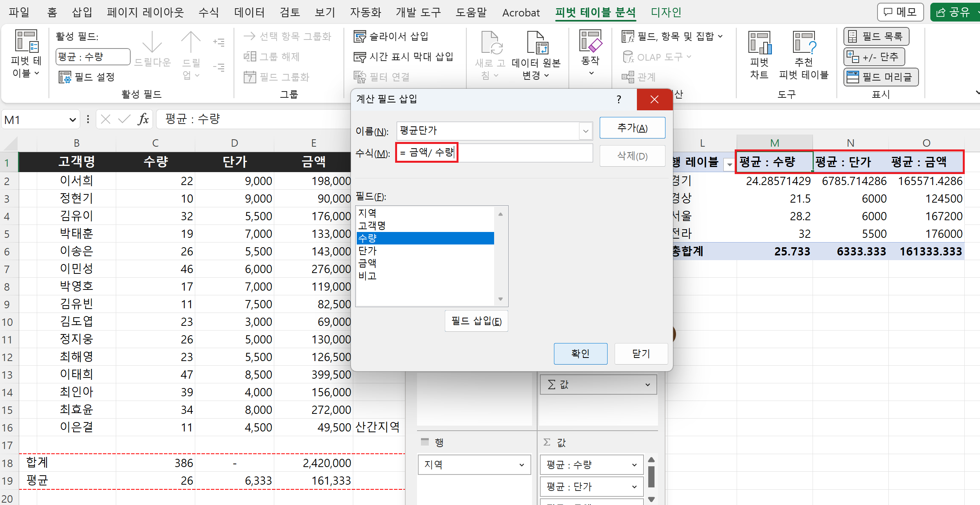Click the 슬라이서 삽입 (Insert Slicer) icon

pos(360,36)
